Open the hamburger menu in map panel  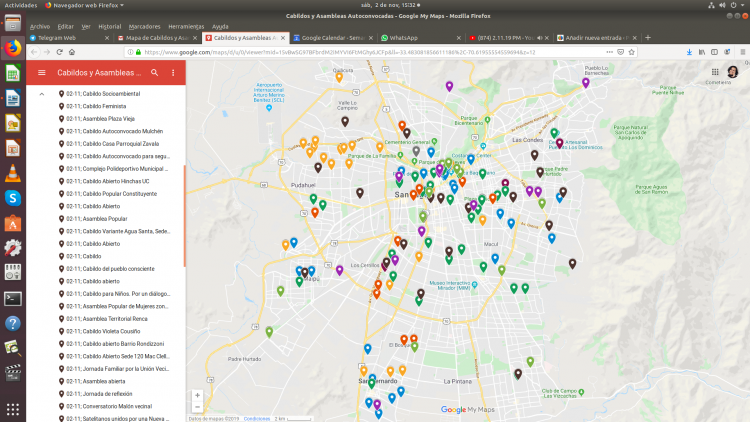[41, 73]
